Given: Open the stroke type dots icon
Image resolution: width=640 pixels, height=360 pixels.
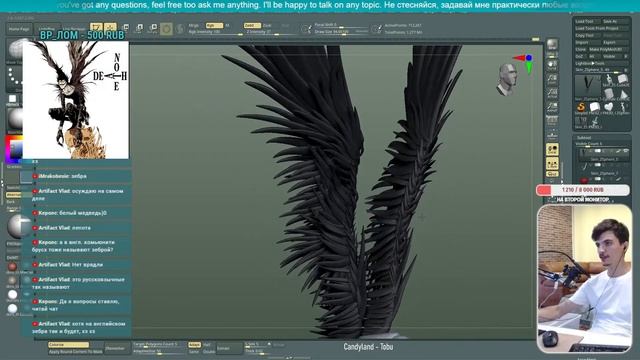Looking at the screenshot, I should tap(15, 79).
